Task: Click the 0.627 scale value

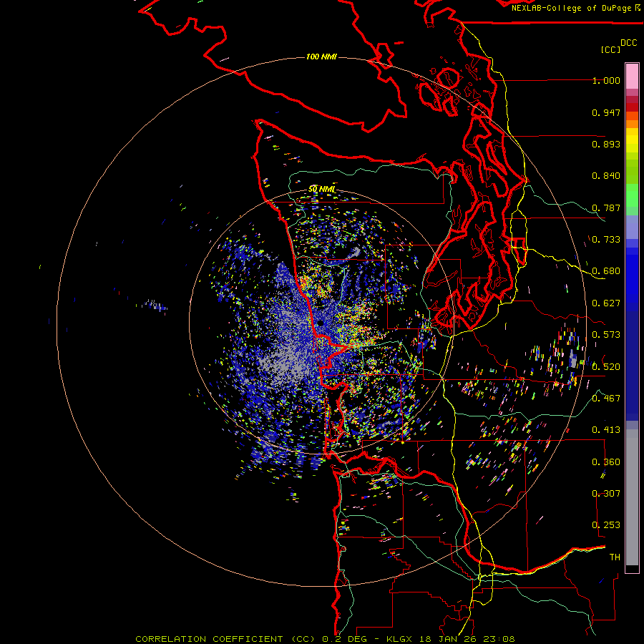Action: (606, 303)
